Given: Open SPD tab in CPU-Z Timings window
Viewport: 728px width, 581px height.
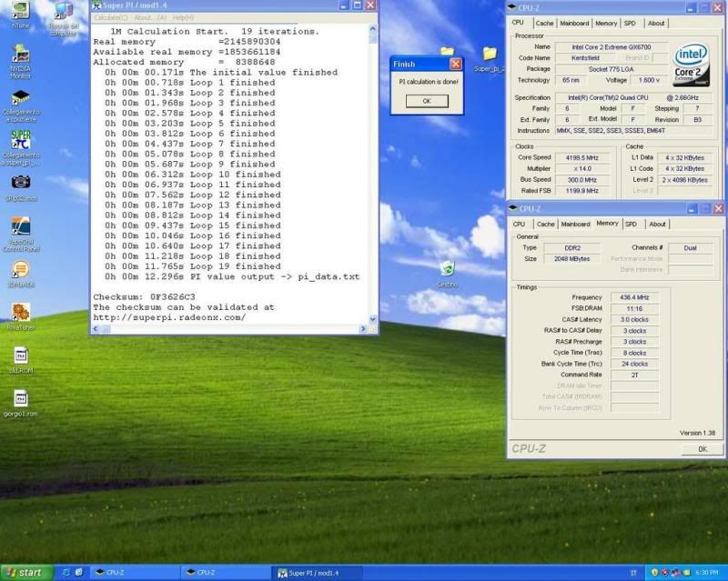Looking at the screenshot, I should pyautogui.click(x=631, y=225).
